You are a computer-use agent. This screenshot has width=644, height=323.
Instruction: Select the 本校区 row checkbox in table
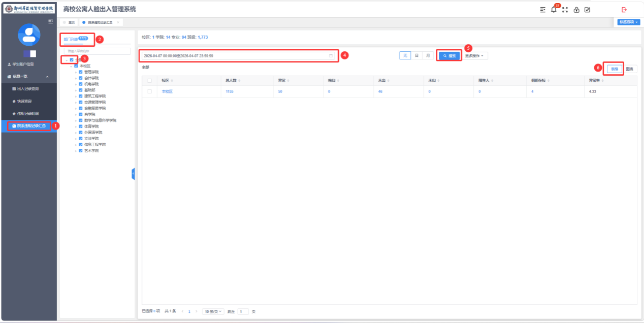149,91
